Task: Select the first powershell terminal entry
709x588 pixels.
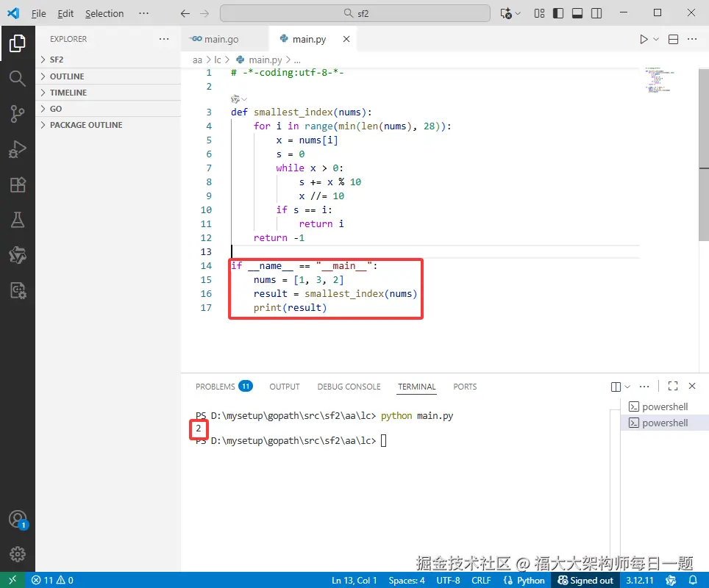Action: coord(664,406)
